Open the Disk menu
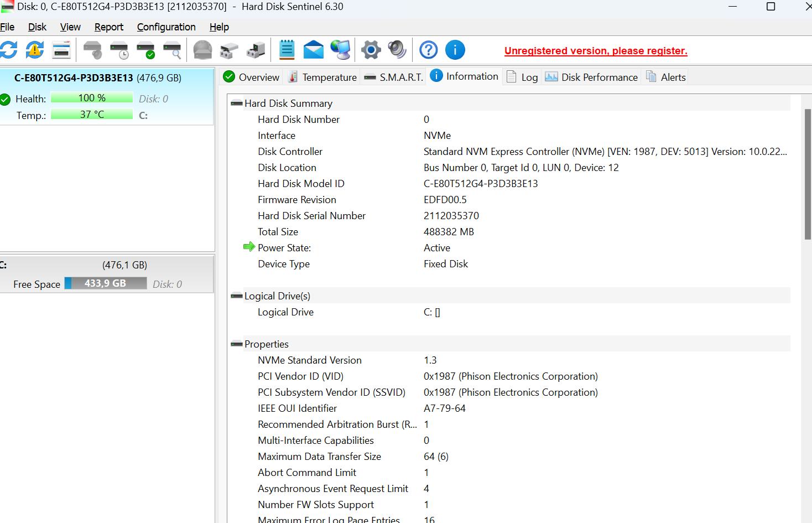Image resolution: width=812 pixels, height=523 pixels. [x=37, y=27]
